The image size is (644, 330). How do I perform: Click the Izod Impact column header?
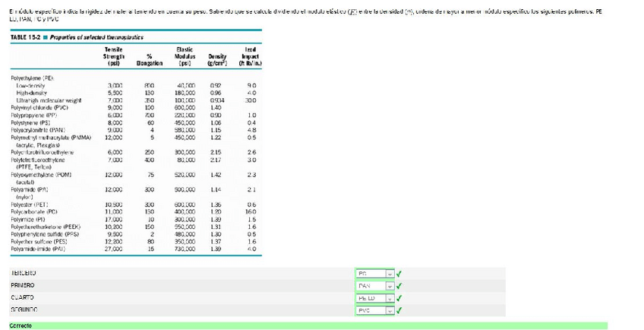(250, 56)
